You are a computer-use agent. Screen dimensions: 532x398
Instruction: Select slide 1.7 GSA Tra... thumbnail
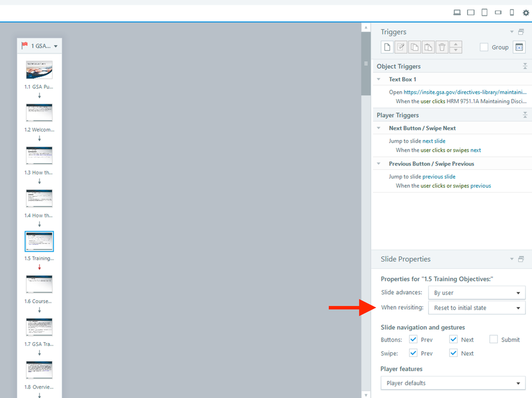39,327
